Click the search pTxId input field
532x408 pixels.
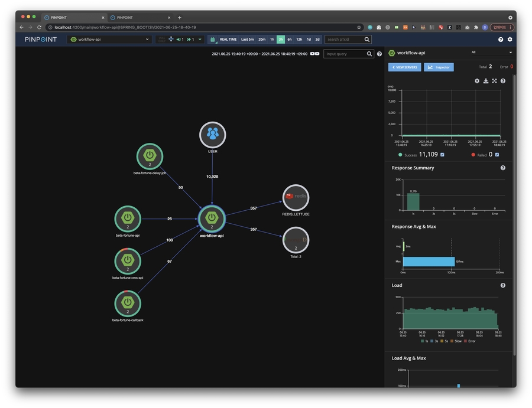pos(344,40)
